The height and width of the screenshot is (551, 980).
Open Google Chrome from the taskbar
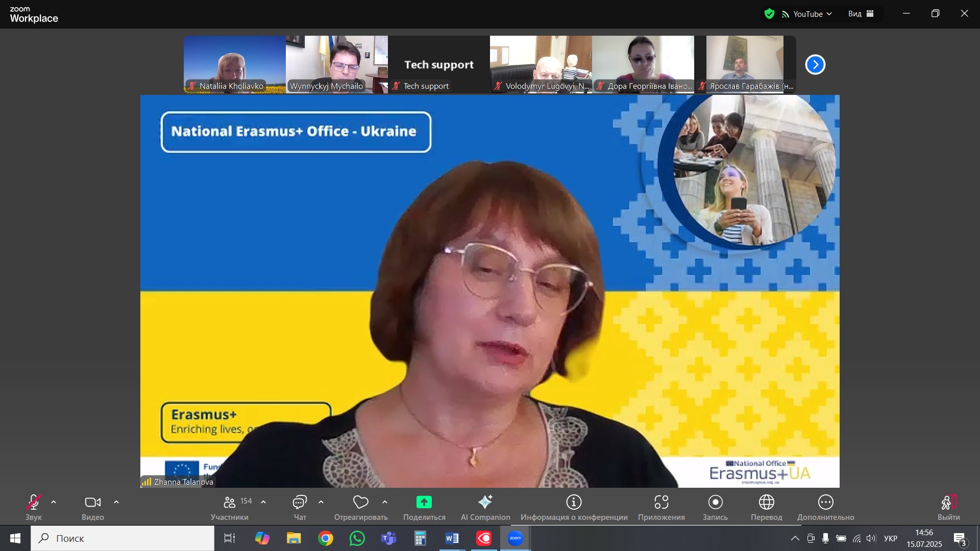326,538
